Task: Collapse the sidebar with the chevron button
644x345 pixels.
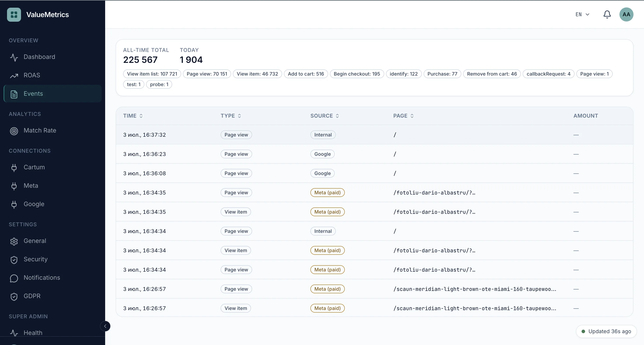Action: 105,326
